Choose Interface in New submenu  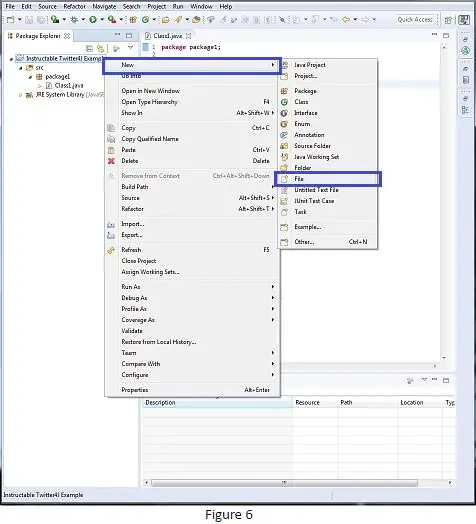328,113
